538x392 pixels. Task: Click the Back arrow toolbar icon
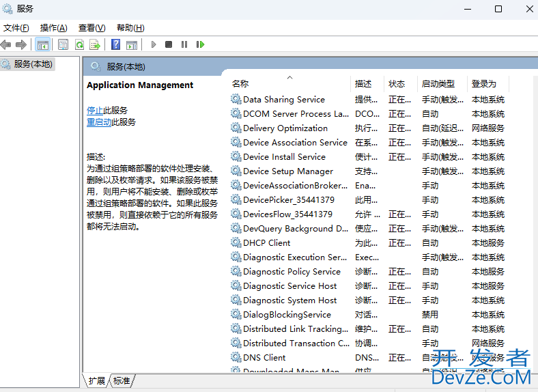(x=6, y=44)
